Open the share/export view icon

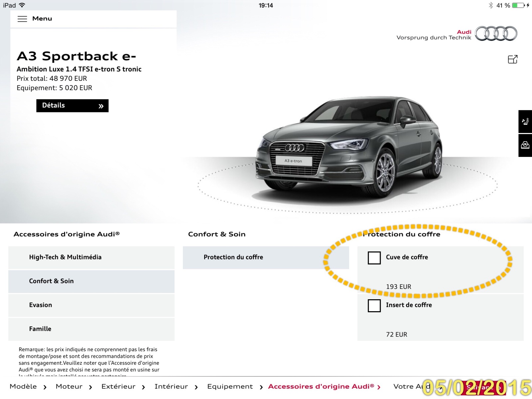pyautogui.click(x=513, y=59)
